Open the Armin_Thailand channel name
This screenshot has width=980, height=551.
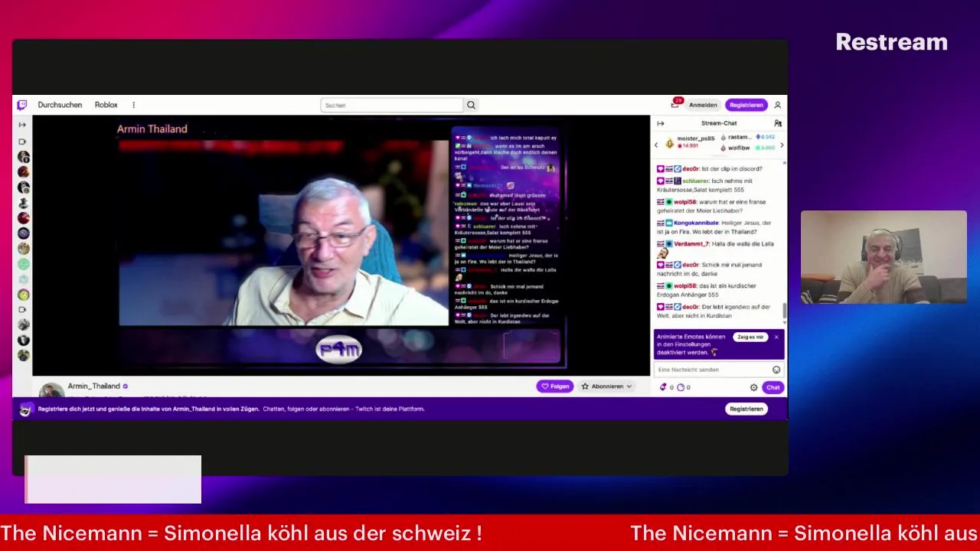point(93,386)
